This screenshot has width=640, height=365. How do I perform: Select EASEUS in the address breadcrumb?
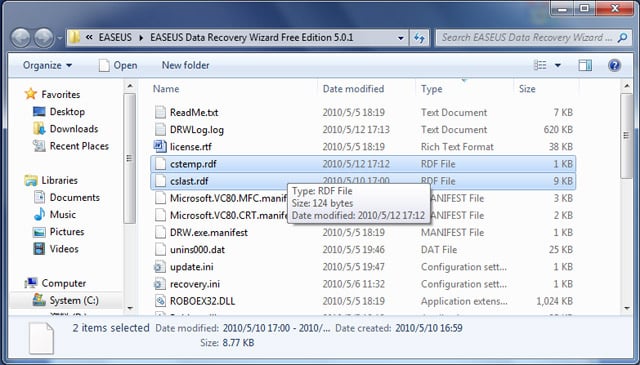click(115, 38)
